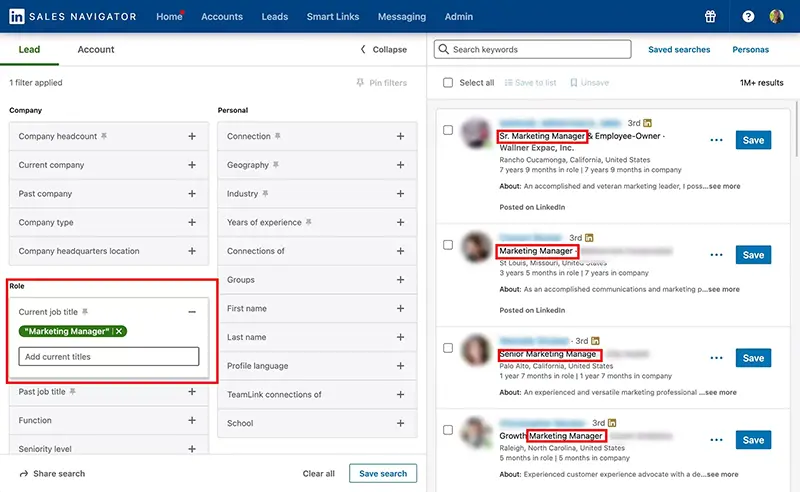Click the magnifier icon in search keywords

tap(444, 49)
